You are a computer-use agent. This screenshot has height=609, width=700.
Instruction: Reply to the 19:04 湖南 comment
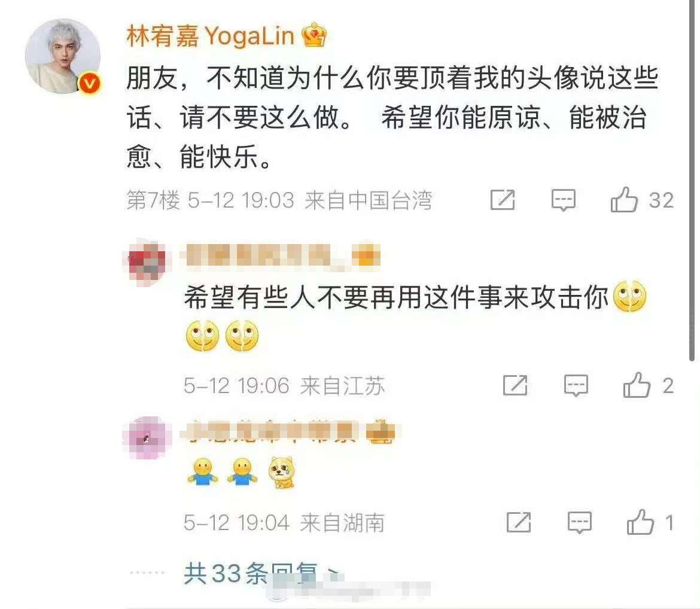coord(580,522)
